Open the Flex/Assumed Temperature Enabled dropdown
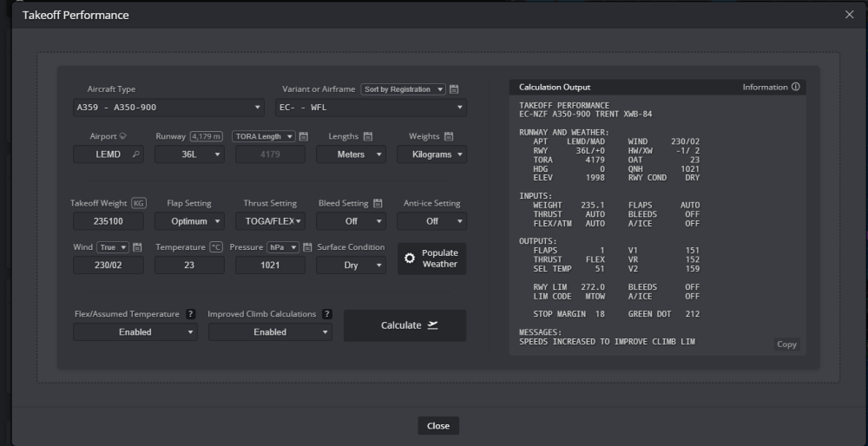This screenshot has height=446, width=868. (135, 332)
